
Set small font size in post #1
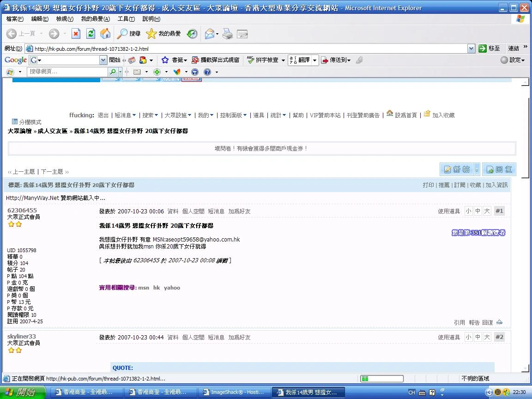469,211
